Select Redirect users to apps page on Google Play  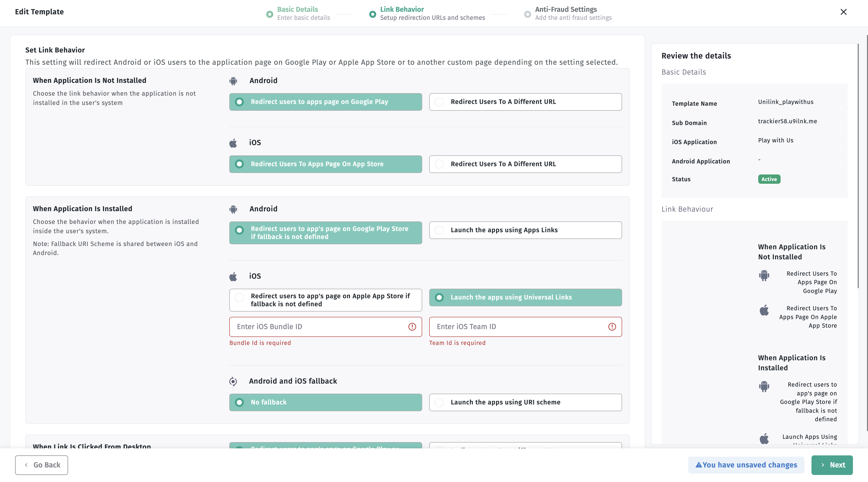coord(325,102)
